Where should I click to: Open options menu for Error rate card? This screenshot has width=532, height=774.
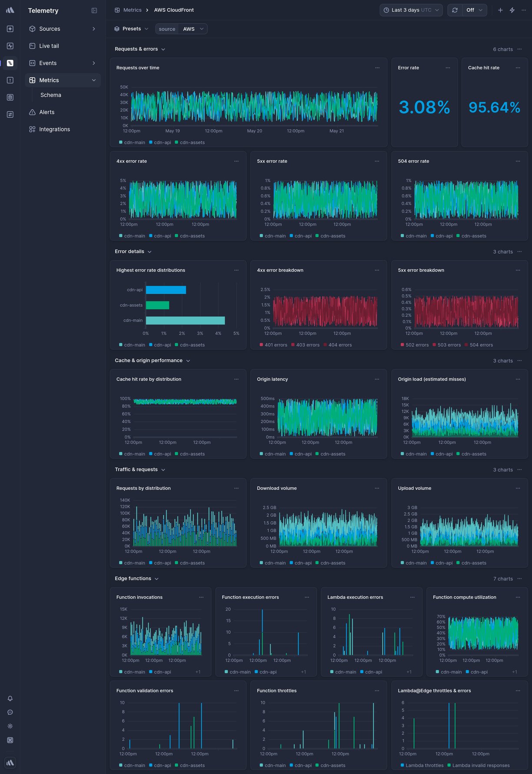448,68
